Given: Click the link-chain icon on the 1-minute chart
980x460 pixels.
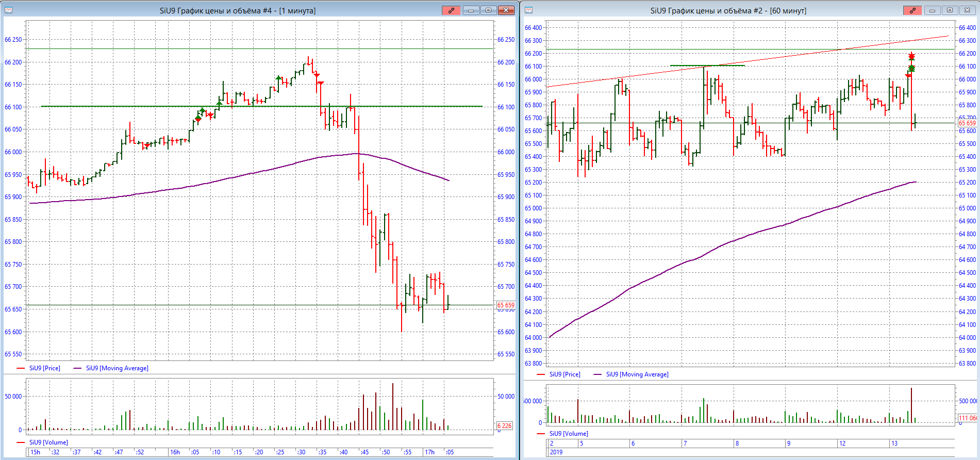Looking at the screenshot, I should (x=451, y=10).
